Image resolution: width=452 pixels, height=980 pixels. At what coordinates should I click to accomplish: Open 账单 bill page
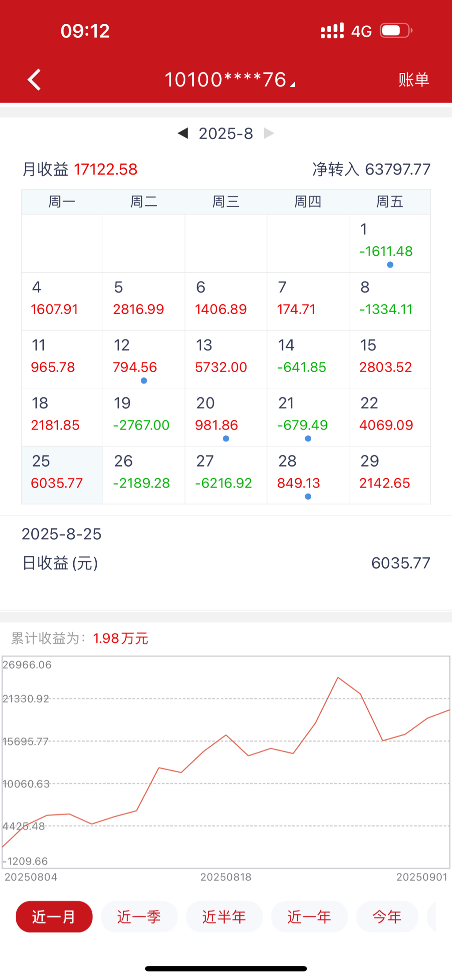pos(414,80)
